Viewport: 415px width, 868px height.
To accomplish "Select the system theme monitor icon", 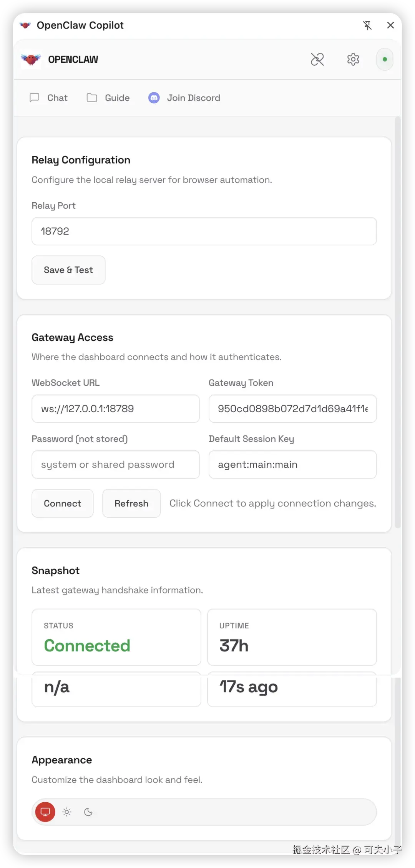I will [x=45, y=812].
